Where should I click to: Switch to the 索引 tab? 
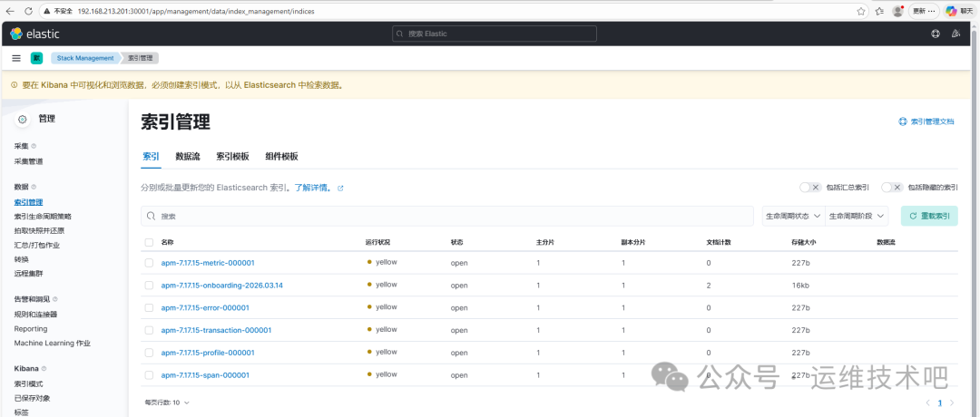(x=151, y=157)
